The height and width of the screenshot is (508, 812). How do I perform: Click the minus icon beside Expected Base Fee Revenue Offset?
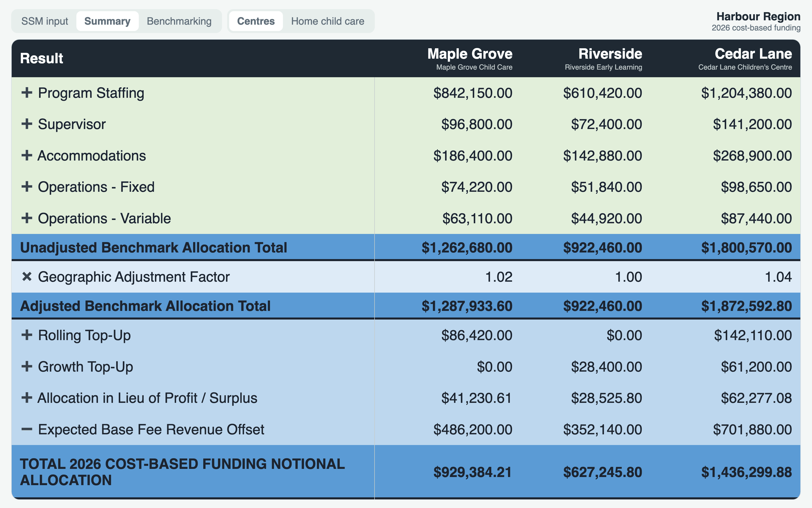26,429
